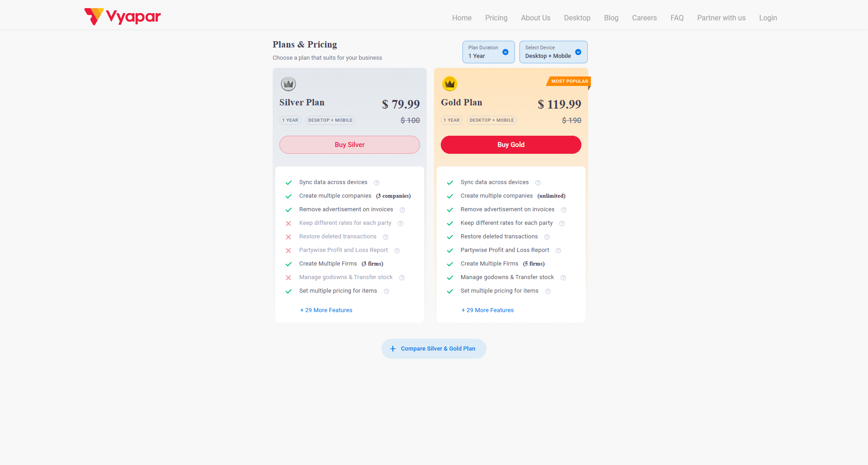The height and width of the screenshot is (465, 868).
Task: Click help icon beside Silver Manage godowns
Action: pyautogui.click(x=402, y=278)
